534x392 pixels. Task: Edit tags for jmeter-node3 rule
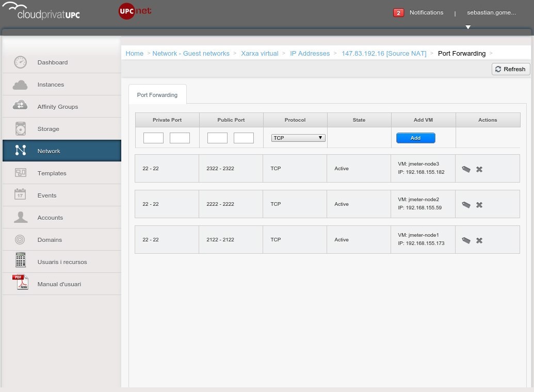tap(466, 169)
